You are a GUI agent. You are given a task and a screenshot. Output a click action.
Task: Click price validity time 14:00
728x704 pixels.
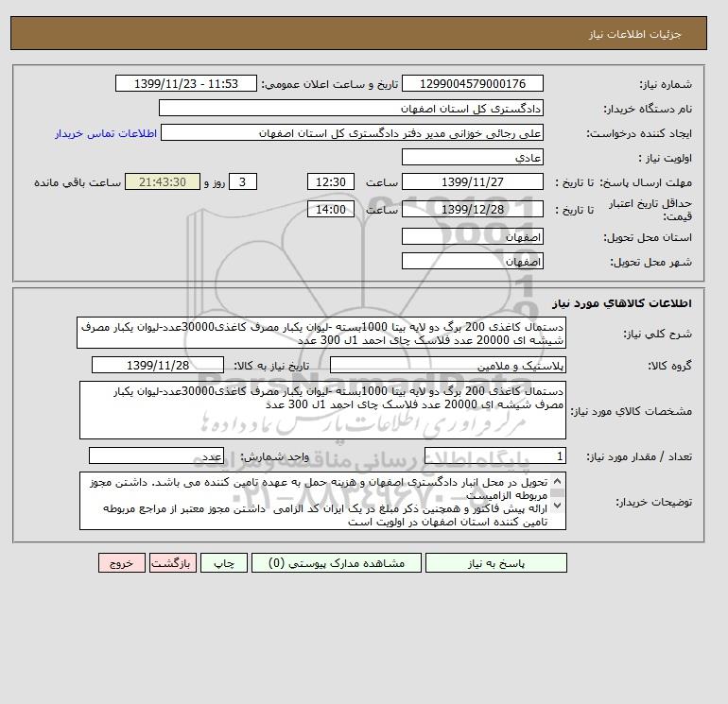pos(331,209)
